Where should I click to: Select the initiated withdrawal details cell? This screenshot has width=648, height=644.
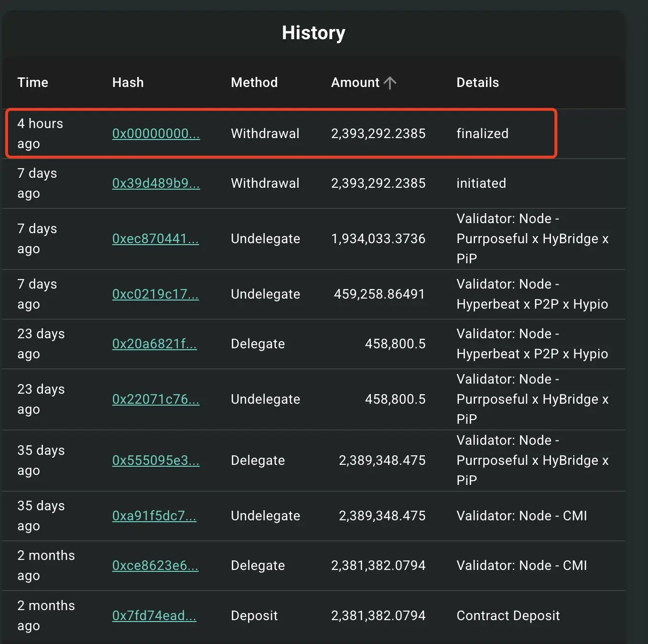pyautogui.click(x=481, y=183)
